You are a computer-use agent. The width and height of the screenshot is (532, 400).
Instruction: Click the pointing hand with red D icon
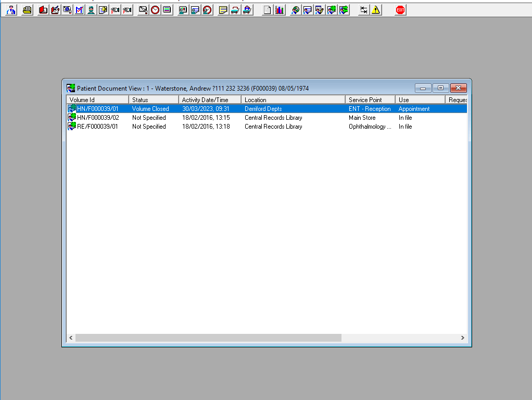[115, 10]
